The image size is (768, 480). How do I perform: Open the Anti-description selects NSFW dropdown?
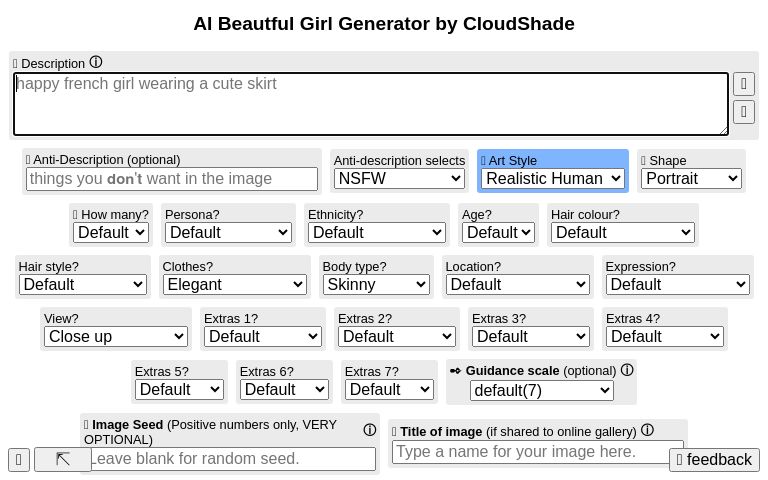399,179
